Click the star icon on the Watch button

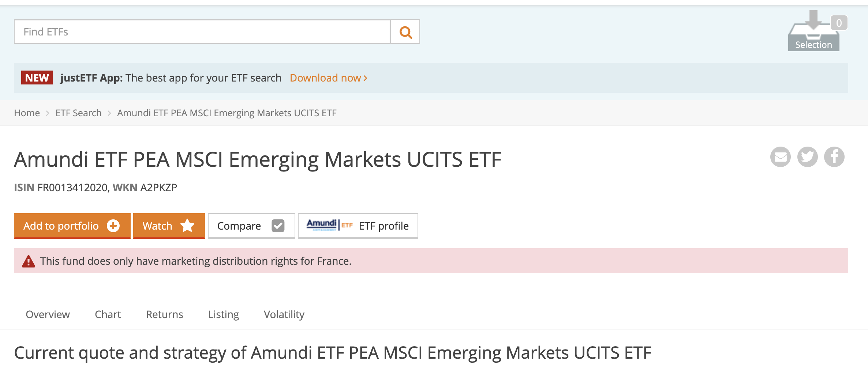[x=188, y=226]
